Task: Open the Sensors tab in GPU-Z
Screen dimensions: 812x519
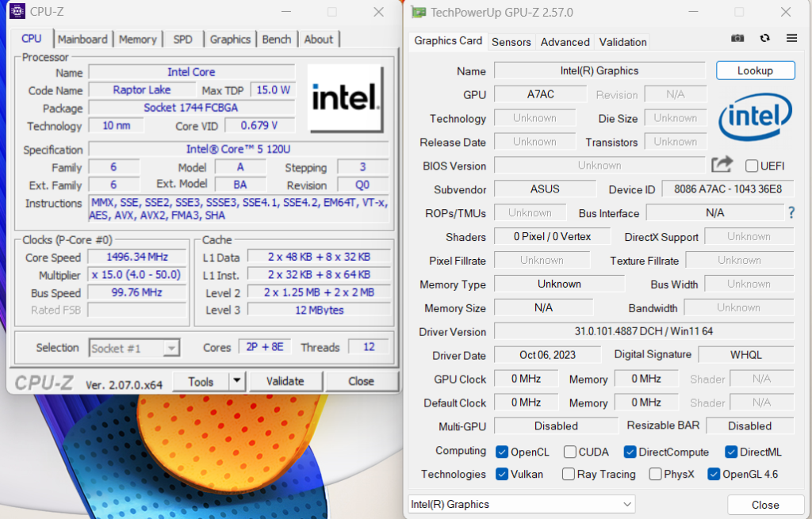Action: [x=511, y=42]
